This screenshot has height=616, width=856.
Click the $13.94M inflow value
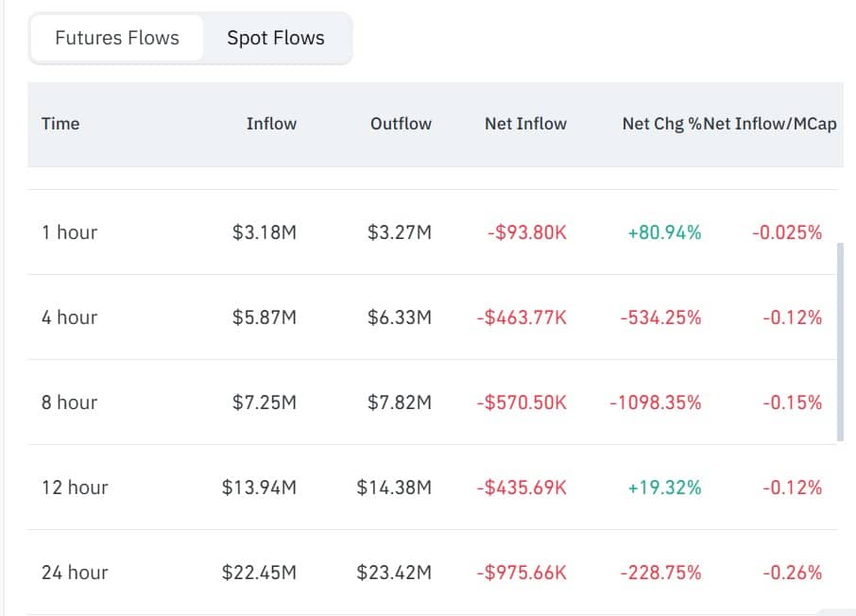(259, 488)
